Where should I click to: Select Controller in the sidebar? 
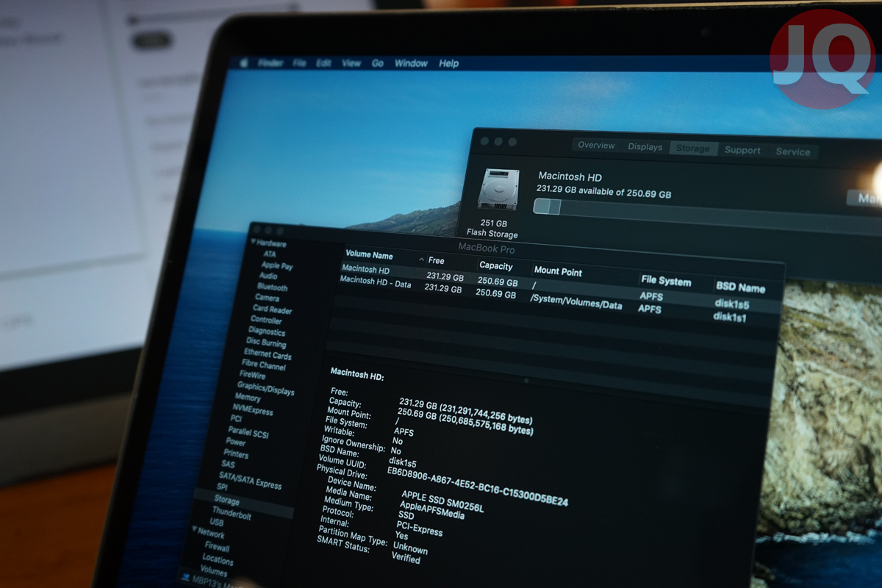click(x=265, y=320)
